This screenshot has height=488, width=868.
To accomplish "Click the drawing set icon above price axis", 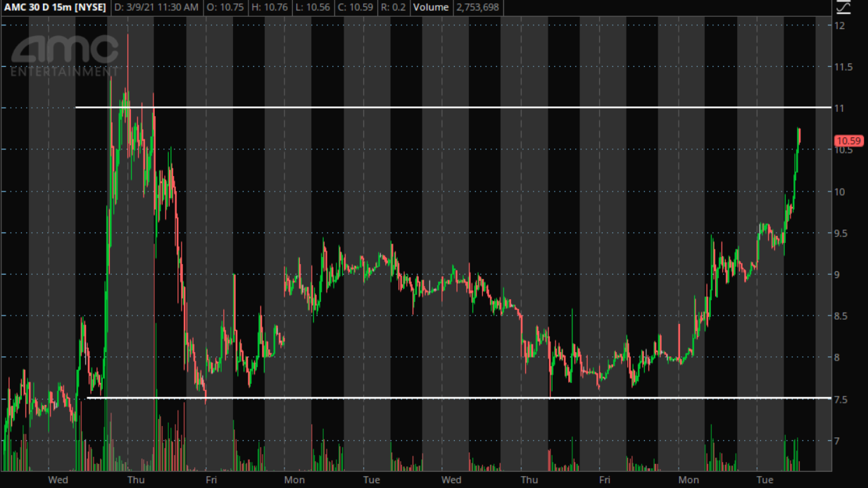I will click(x=843, y=7).
